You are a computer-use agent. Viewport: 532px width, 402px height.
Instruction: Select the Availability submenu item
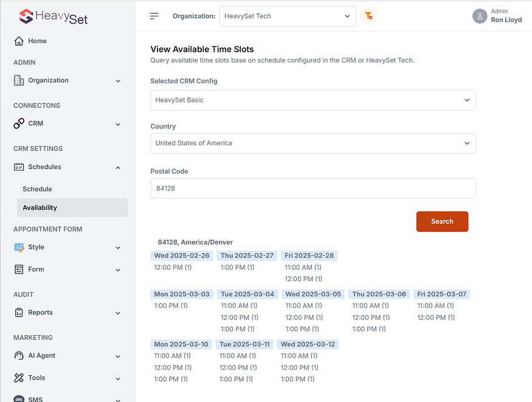click(x=72, y=208)
